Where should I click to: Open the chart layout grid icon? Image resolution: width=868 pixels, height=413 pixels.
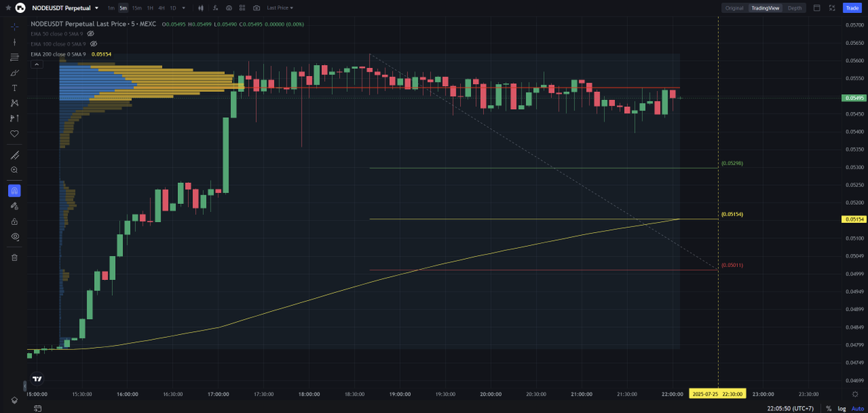(242, 8)
